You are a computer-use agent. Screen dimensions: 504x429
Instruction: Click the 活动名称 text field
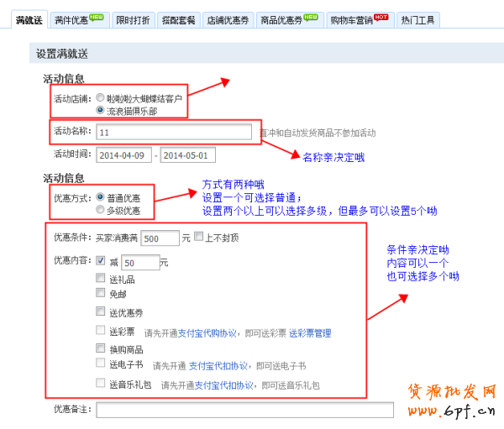pyautogui.click(x=173, y=133)
